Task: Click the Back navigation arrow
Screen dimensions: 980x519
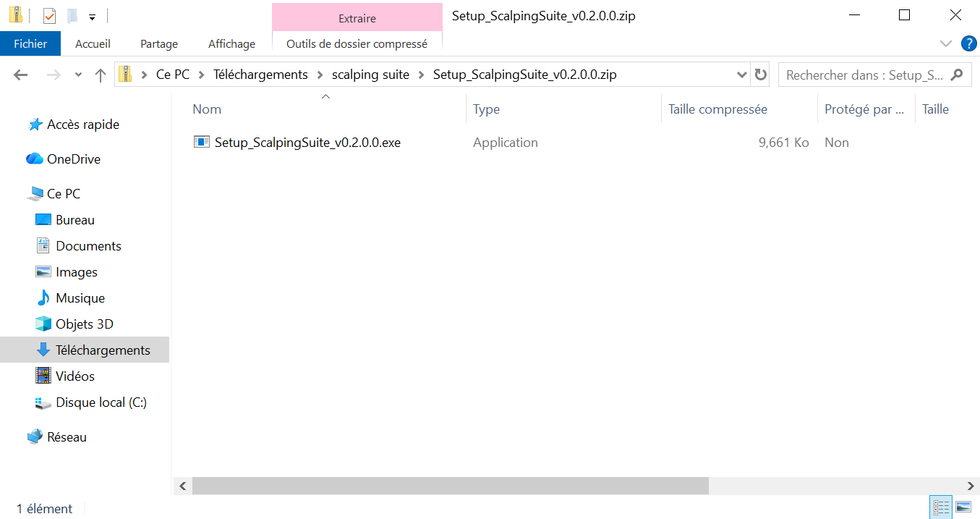Action: coord(20,75)
